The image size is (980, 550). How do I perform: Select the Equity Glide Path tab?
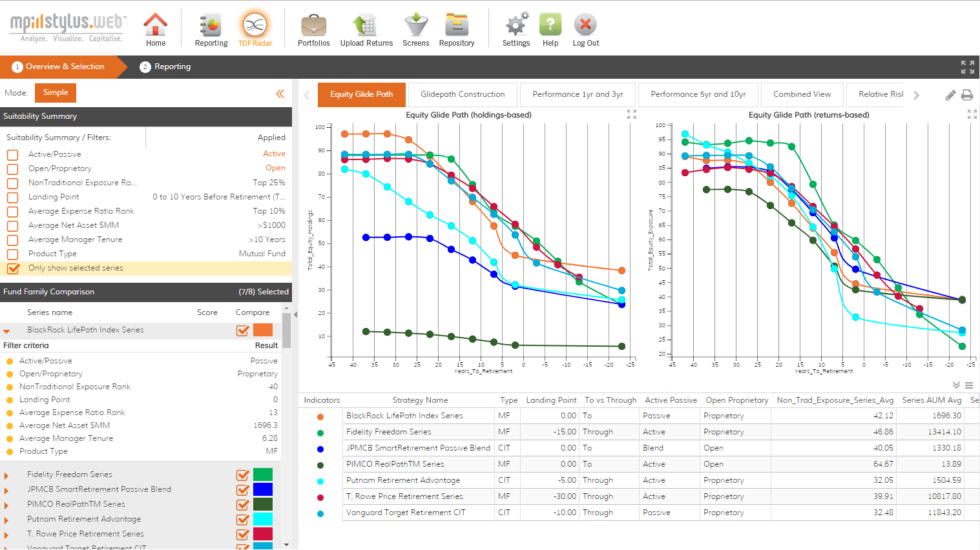[361, 94]
